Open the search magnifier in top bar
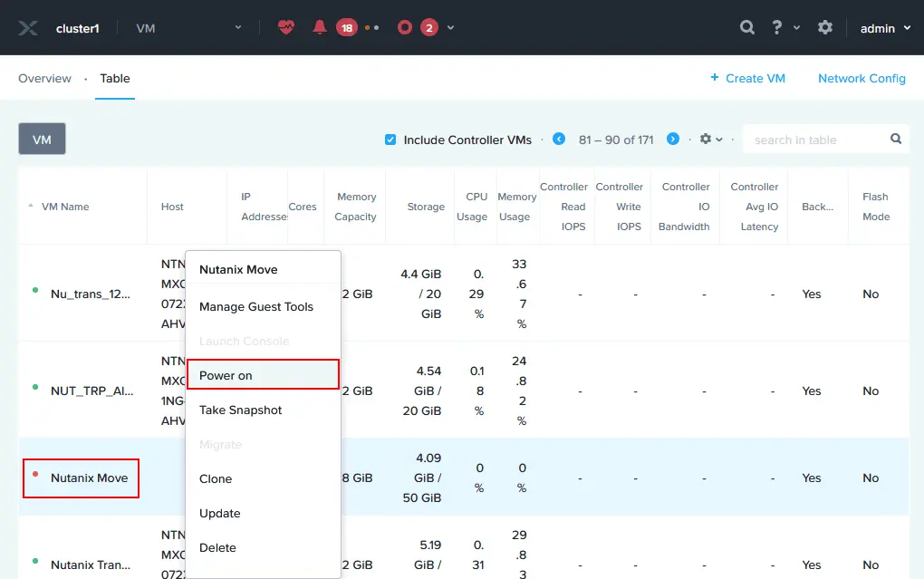Screen dimensions: 924x579 747,27
